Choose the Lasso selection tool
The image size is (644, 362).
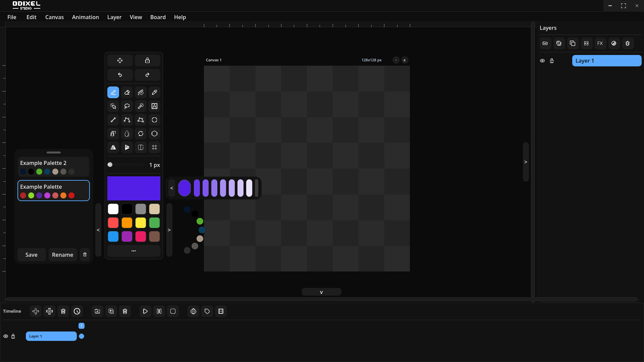click(x=127, y=106)
